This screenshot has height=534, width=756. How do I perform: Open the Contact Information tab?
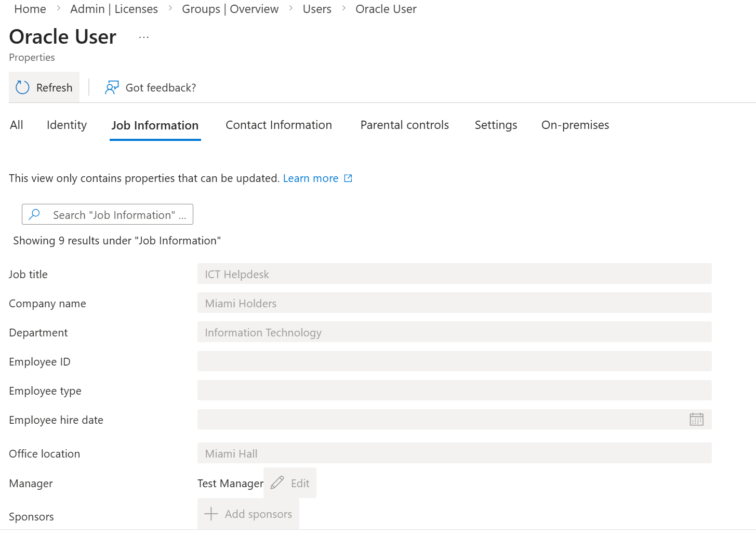coord(278,125)
